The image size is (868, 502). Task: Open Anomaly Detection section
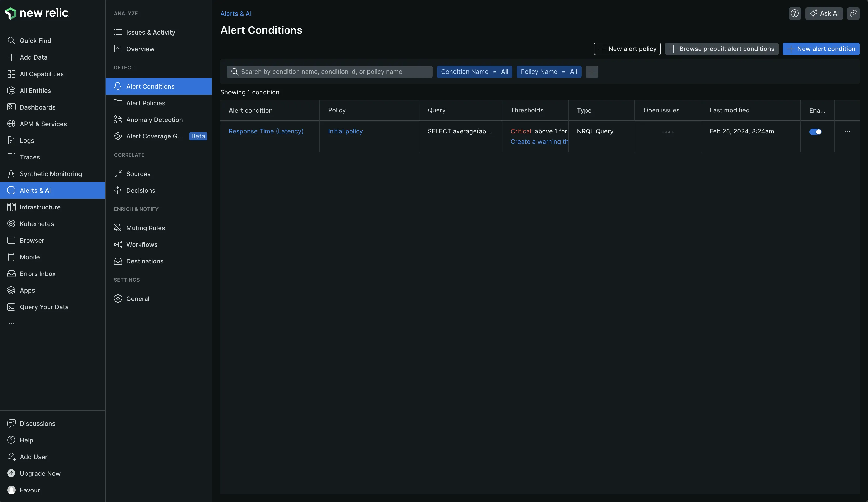coord(154,120)
